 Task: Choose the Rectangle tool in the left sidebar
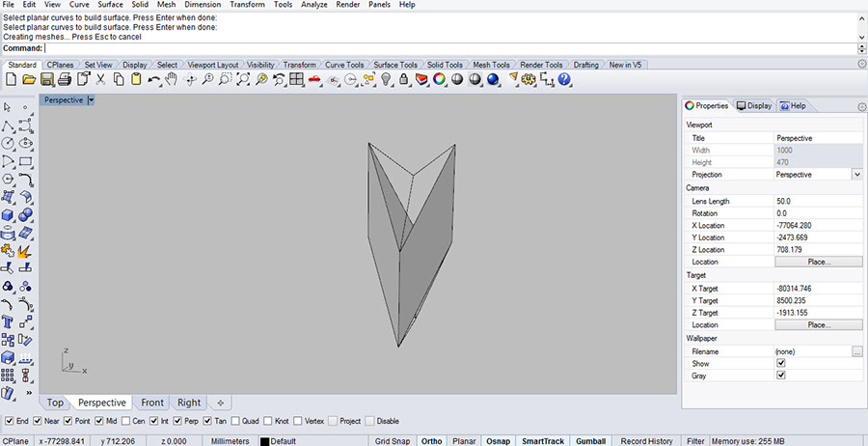point(25,162)
